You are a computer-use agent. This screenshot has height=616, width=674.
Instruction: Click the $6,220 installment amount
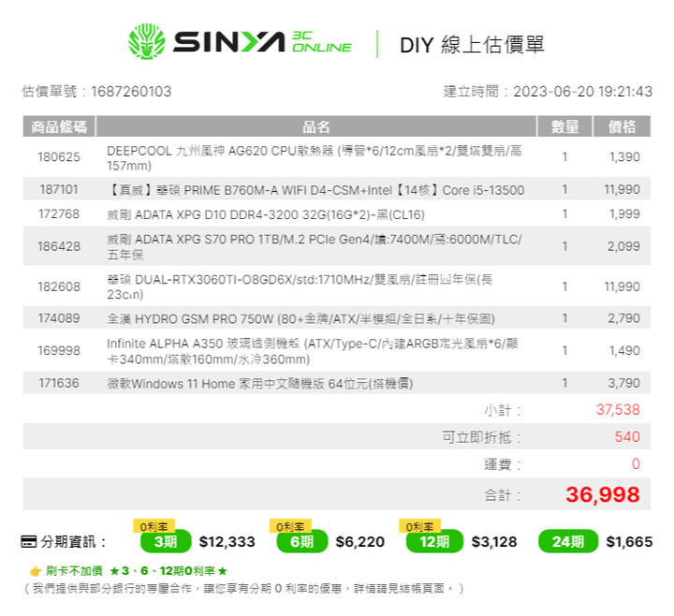click(x=360, y=542)
